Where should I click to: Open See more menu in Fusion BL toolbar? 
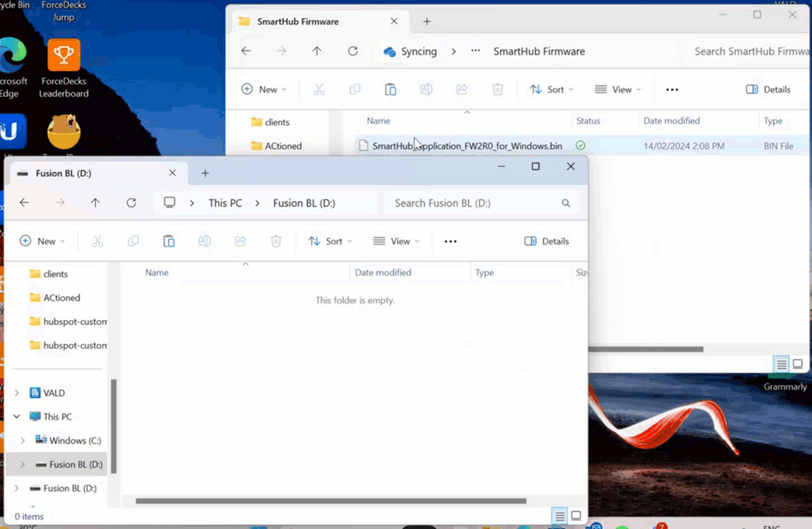pyautogui.click(x=450, y=241)
